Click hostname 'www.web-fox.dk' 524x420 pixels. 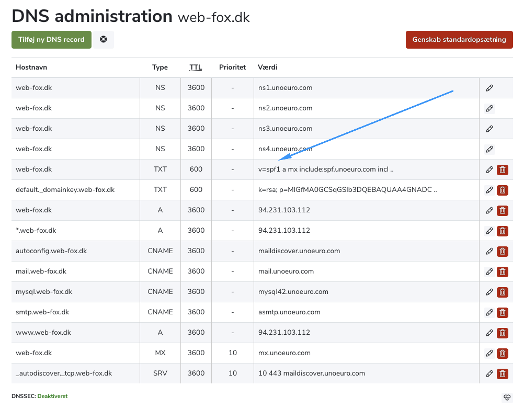(x=43, y=333)
